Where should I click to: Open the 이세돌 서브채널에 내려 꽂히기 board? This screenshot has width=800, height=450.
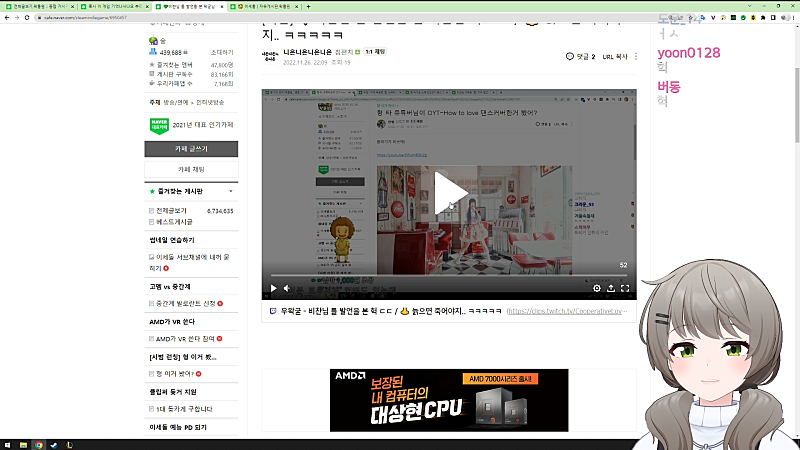click(189, 262)
